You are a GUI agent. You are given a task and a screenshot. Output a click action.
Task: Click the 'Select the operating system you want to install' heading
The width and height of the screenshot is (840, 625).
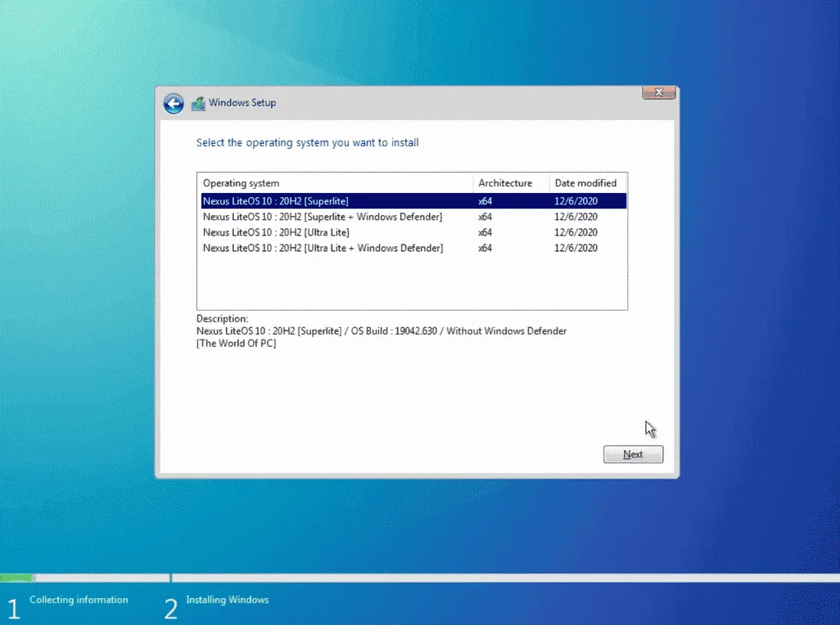tap(308, 143)
